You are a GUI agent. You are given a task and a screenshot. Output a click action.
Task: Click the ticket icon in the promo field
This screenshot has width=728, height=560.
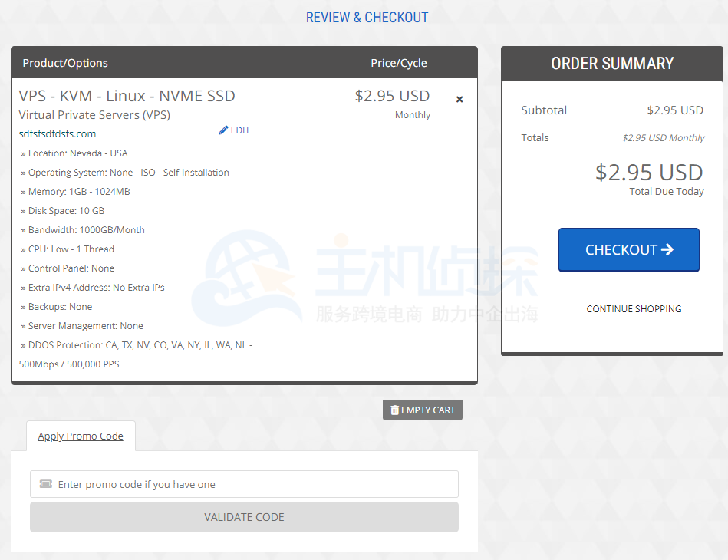click(45, 484)
